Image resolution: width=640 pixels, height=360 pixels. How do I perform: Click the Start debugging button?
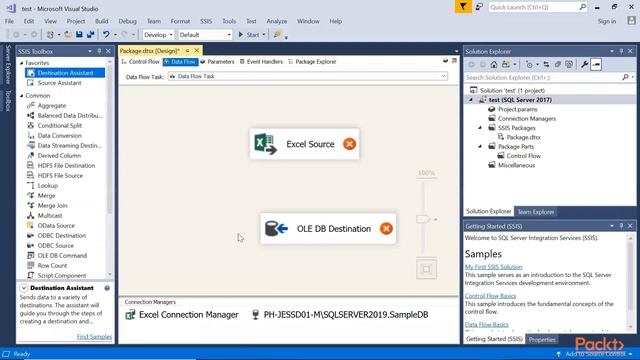click(x=249, y=35)
